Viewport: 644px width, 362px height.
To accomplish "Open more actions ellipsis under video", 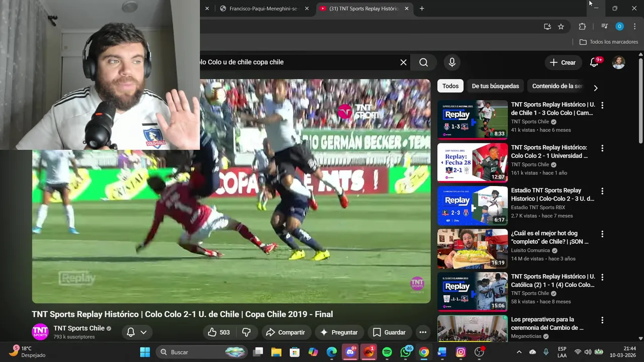I will [x=423, y=332].
